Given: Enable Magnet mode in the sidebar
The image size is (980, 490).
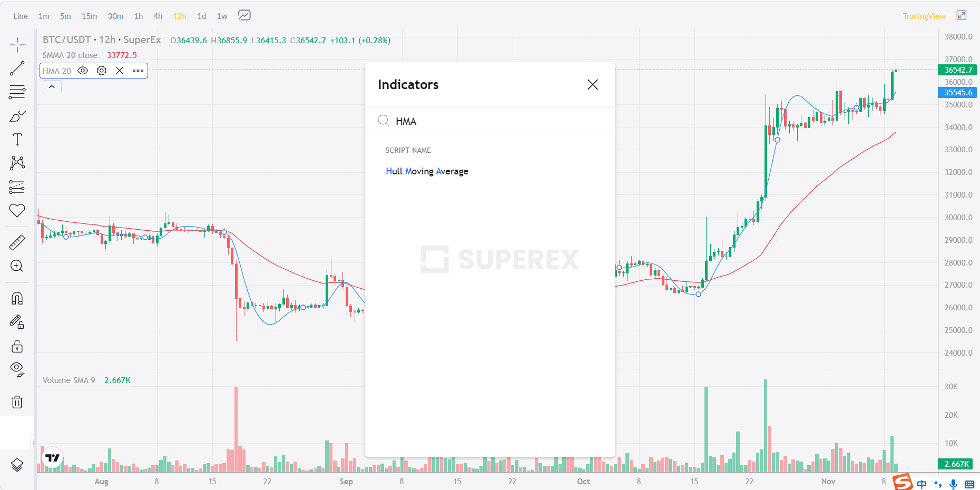Looking at the screenshot, I should click(17, 298).
